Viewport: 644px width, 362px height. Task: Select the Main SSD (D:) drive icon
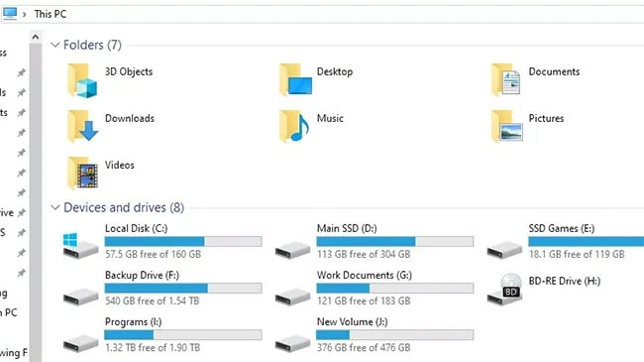(292, 250)
